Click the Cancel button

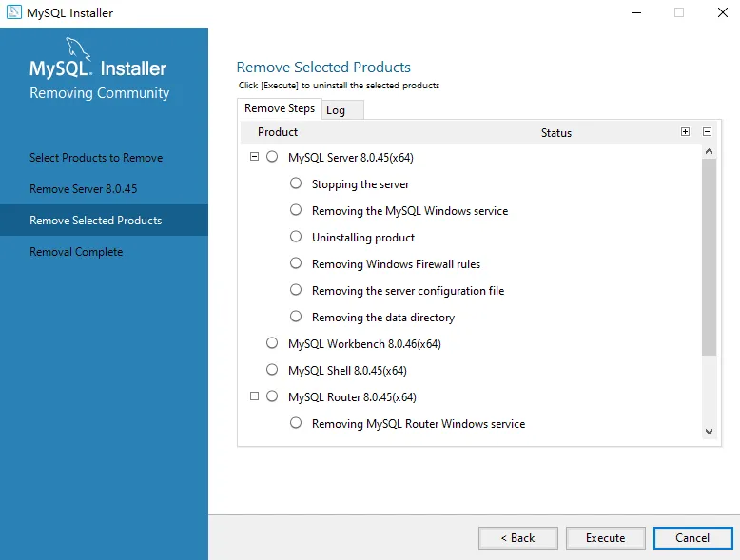pos(692,538)
